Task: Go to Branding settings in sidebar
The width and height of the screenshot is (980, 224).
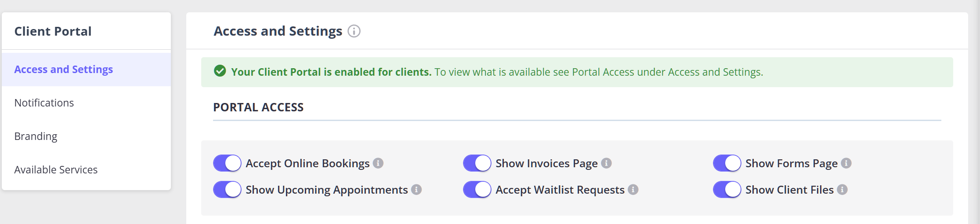Action: click(x=36, y=136)
